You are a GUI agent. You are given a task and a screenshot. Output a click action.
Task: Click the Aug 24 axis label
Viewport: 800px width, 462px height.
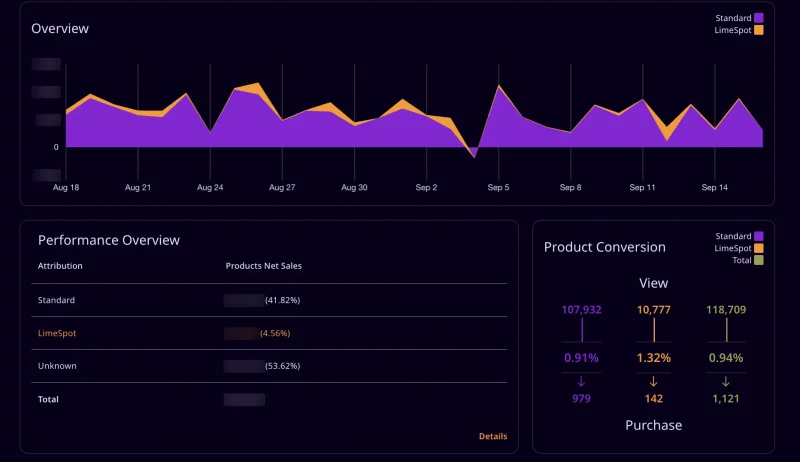[x=210, y=187]
